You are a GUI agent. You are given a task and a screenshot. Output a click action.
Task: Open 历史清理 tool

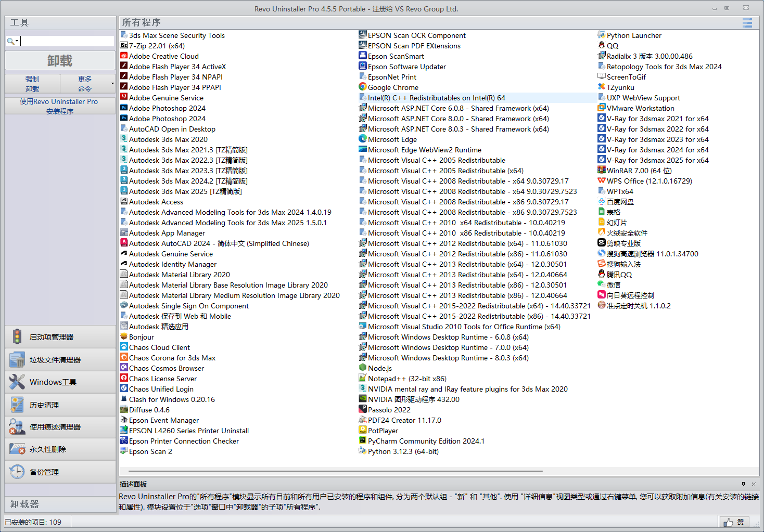click(x=60, y=405)
